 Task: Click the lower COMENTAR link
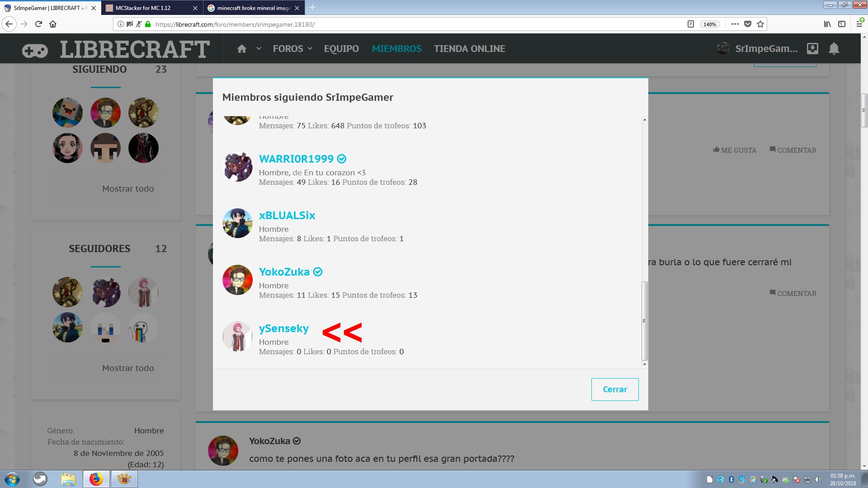(x=793, y=293)
